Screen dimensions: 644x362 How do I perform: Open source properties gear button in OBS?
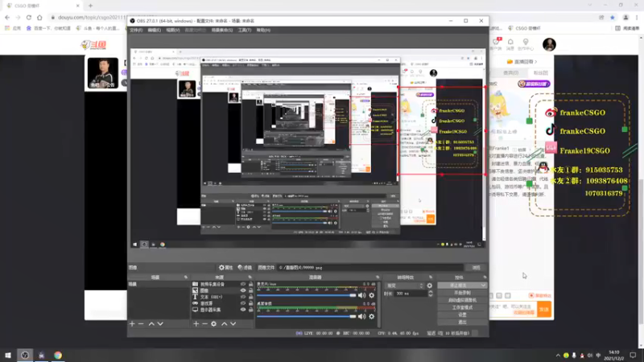[x=225, y=268]
